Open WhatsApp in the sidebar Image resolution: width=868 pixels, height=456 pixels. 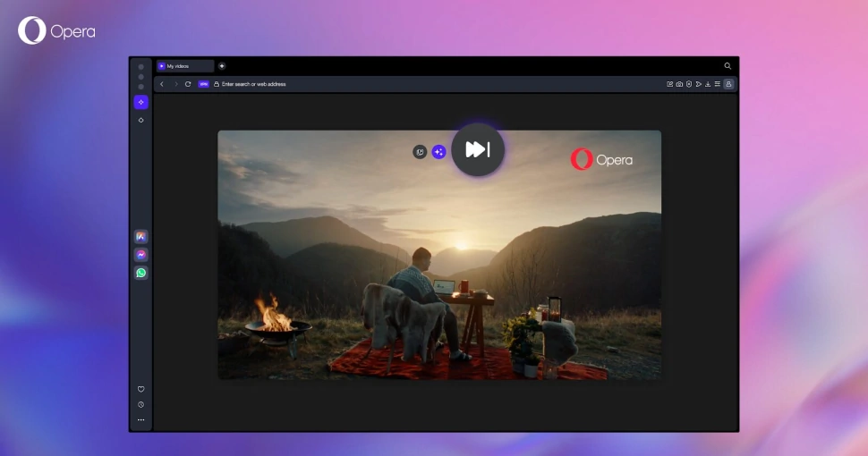(141, 273)
